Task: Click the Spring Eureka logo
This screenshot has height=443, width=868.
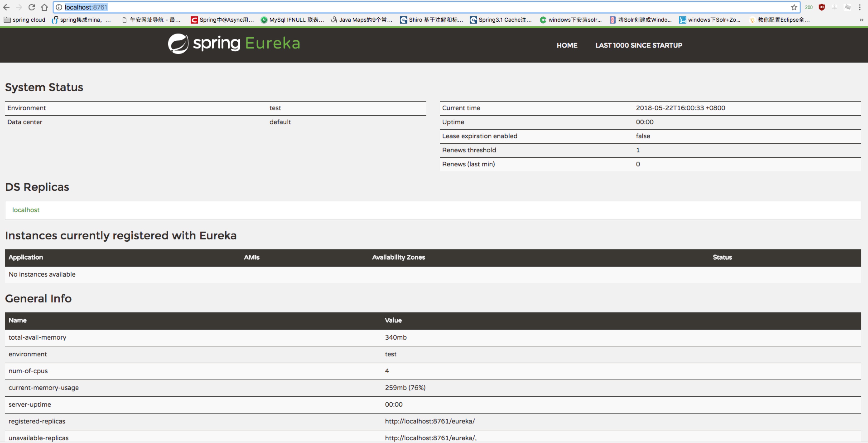Action: (x=234, y=44)
